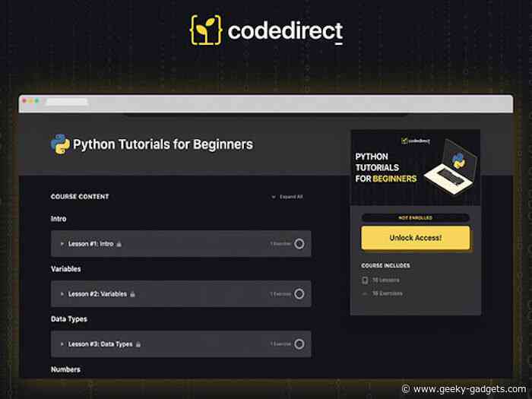Click the Python Tutorials for Beginners course thumbnail
The image size is (532, 399).
(x=416, y=167)
